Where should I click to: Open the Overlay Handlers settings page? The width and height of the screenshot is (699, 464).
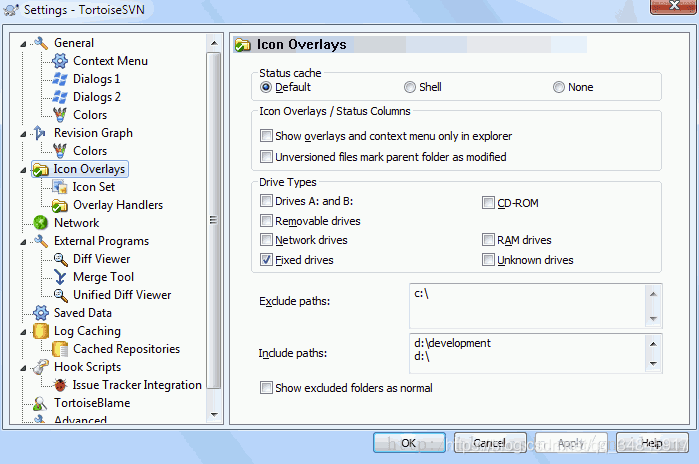tap(118, 205)
